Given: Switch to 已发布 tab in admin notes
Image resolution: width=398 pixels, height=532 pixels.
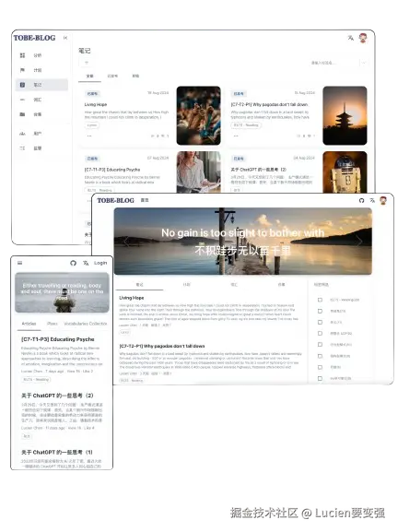Looking at the screenshot, I should pos(112,76).
